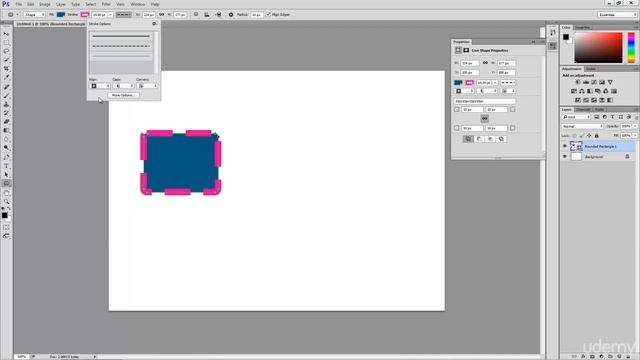Select the Spot Healing Brush tool
This screenshot has width=640, height=360.
pyautogui.click(x=6, y=87)
